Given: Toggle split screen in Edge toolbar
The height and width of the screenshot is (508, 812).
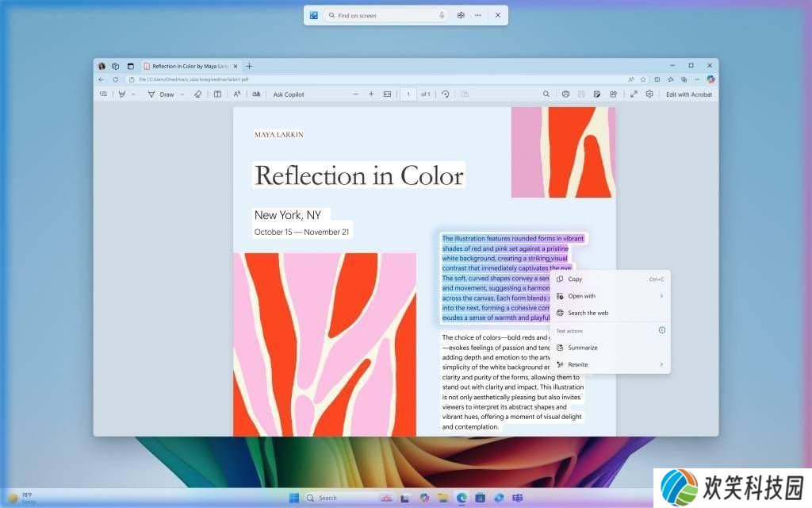Looking at the screenshot, I should click(657, 79).
